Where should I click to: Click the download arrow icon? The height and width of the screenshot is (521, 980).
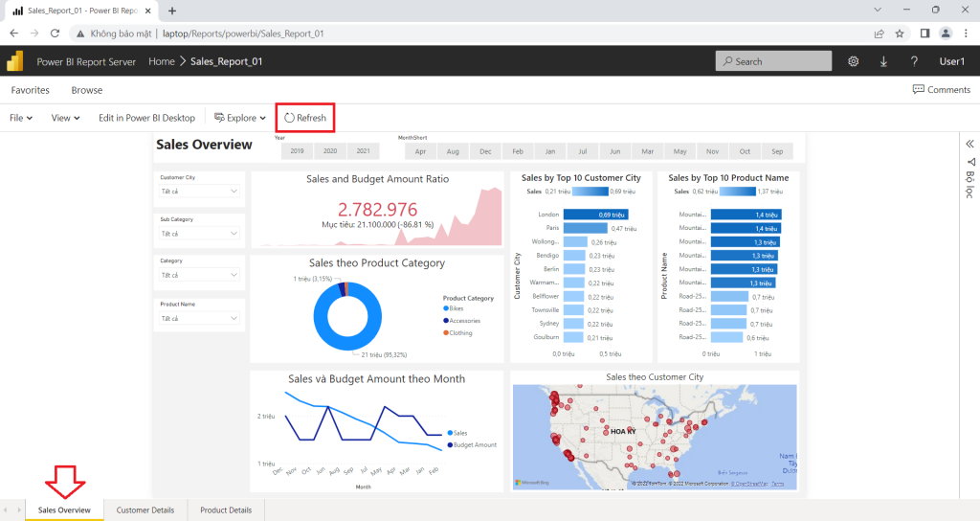coord(883,61)
